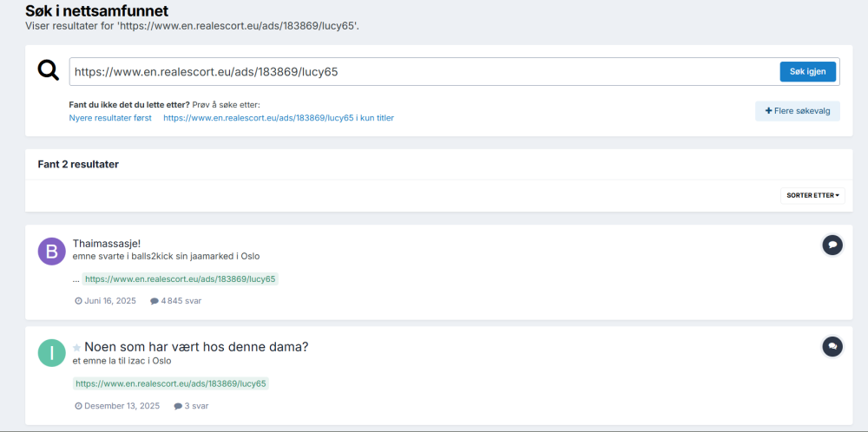The height and width of the screenshot is (432, 868).
Task: Click the reply icon beside '3 svar'
Action: click(178, 406)
